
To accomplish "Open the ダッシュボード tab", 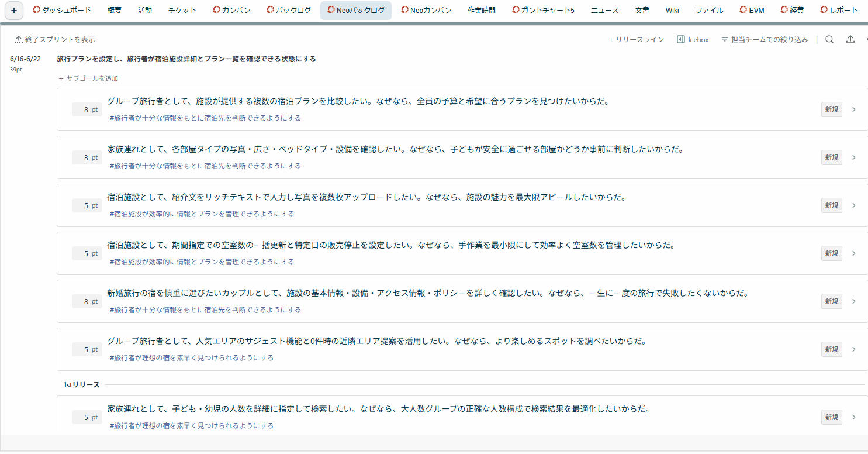I will (63, 10).
